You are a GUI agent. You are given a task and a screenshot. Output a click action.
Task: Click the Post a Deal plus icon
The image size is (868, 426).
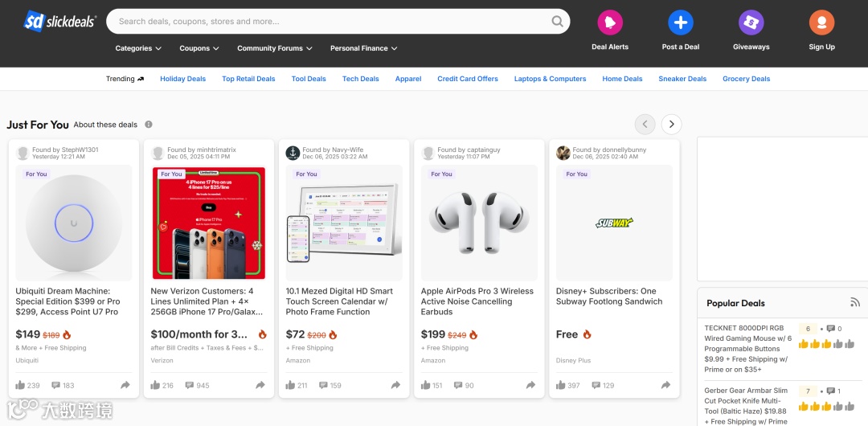[681, 23]
